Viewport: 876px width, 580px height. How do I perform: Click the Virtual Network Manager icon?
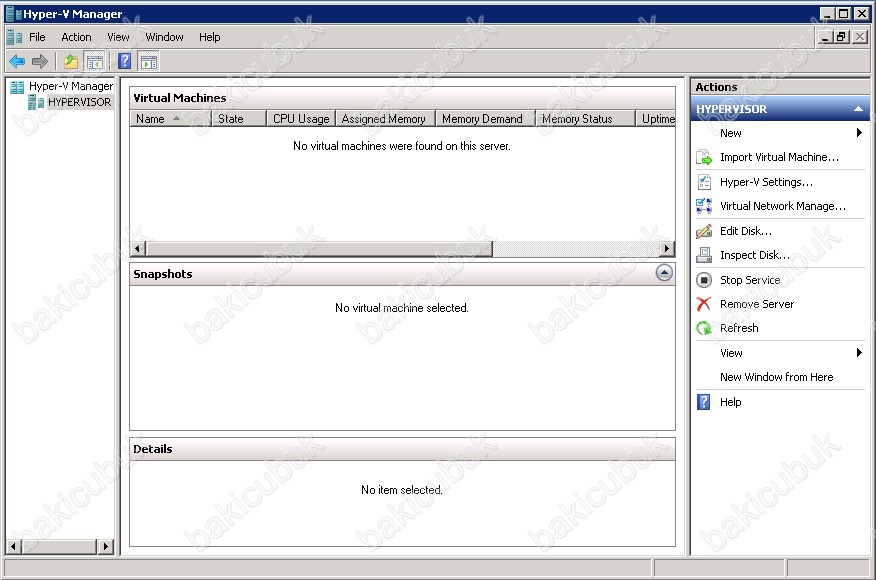coord(704,206)
